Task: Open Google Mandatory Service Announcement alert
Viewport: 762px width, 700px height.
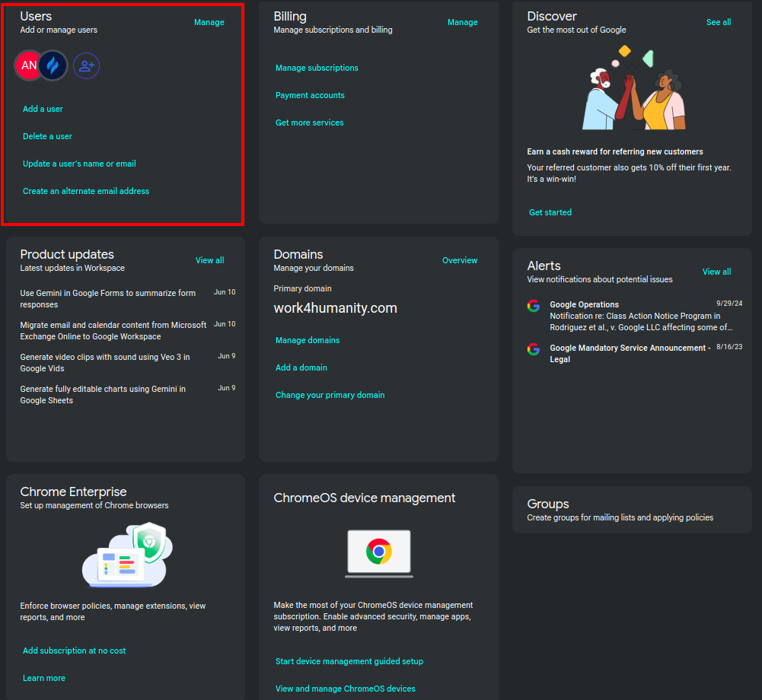Action: (x=635, y=354)
